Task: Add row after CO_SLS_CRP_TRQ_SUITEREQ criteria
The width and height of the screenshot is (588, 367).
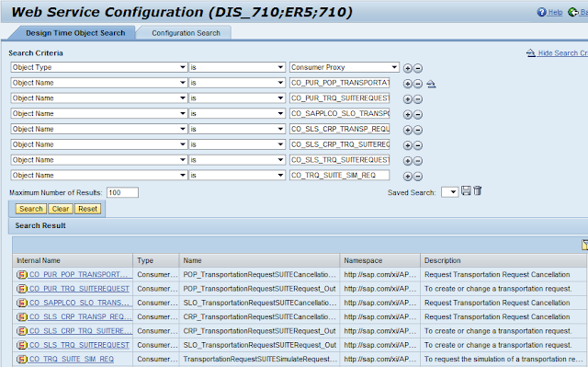Action: point(408,145)
